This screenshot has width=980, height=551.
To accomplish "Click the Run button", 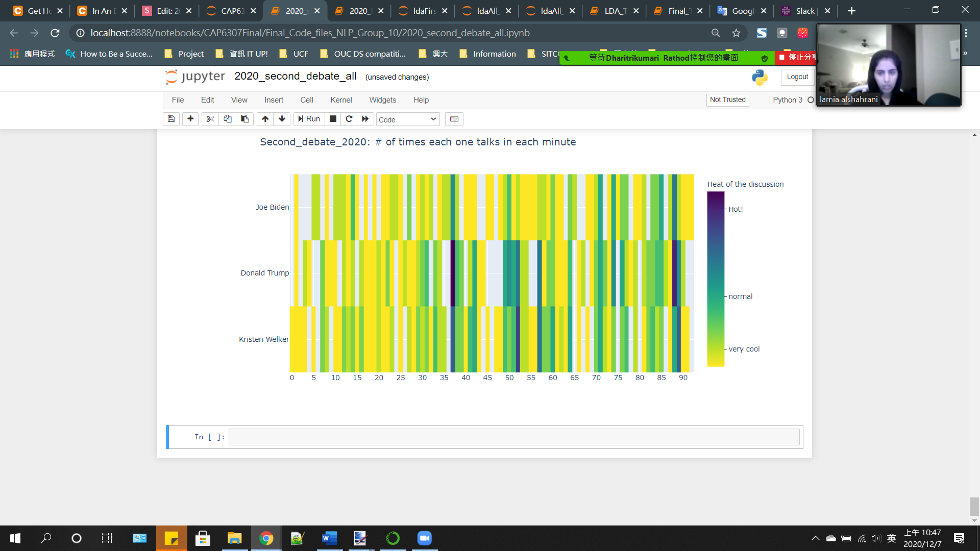I will click(x=309, y=119).
